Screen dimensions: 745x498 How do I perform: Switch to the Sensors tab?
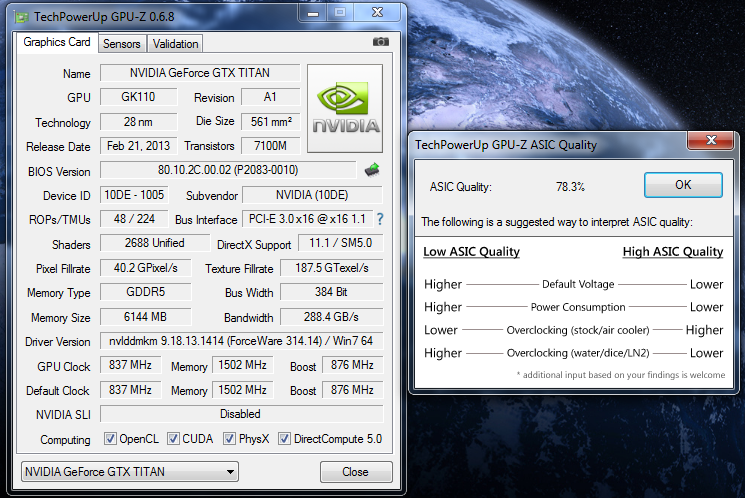tap(122, 44)
